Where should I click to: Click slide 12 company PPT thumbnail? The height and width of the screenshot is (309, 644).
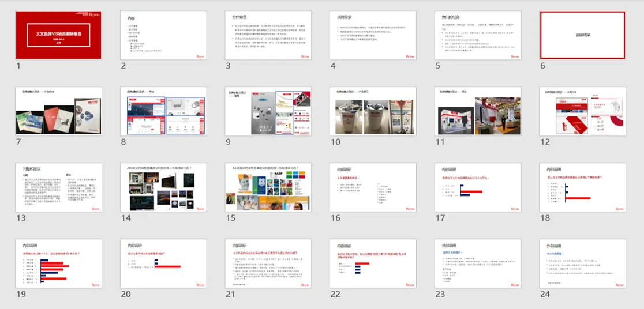coord(583,111)
